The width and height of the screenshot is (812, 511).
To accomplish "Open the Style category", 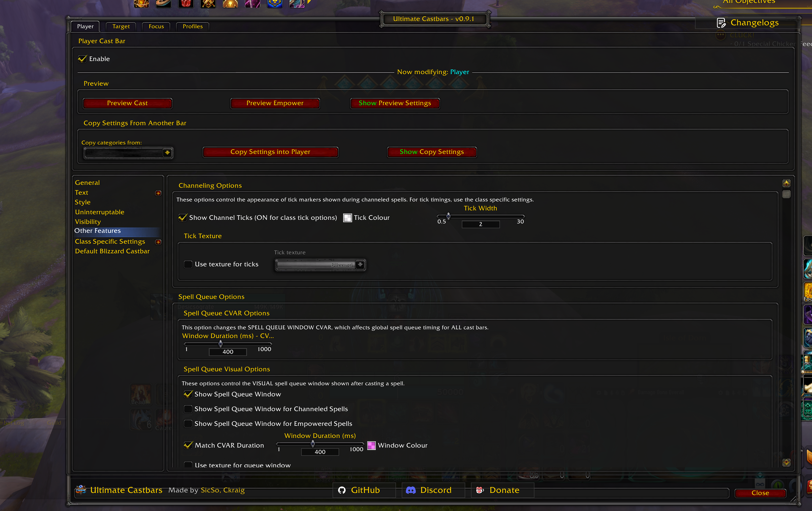I will (83, 202).
